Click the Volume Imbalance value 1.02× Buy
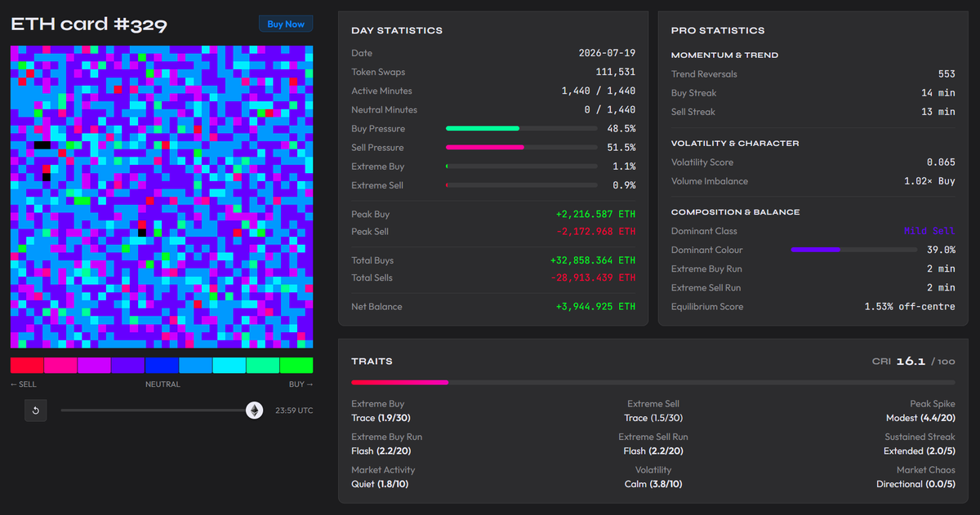 coord(929,181)
